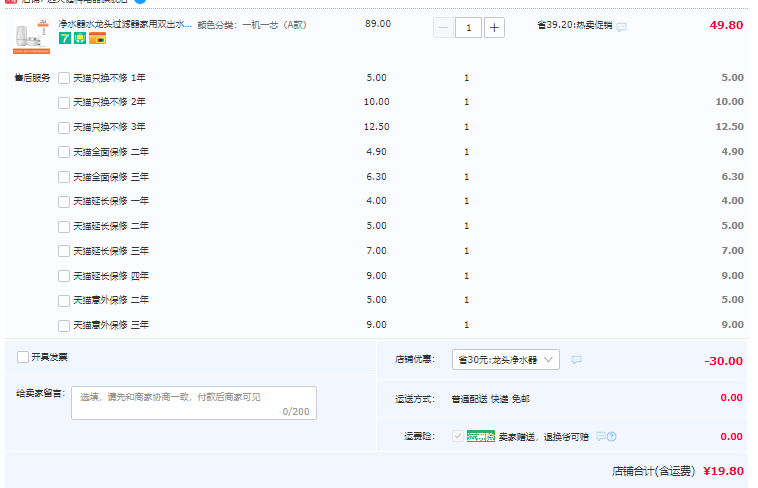The image size is (758, 488).
Task: Open promo detail bubble icon beside 省39.20
Action: pyautogui.click(x=622, y=27)
